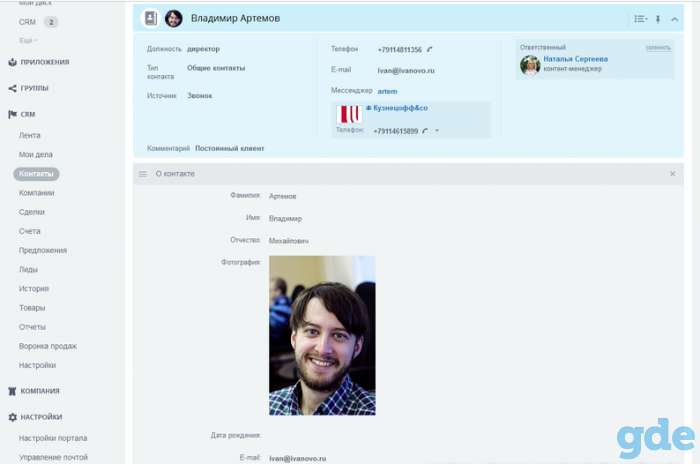This screenshot has height=464, width=700.
Task: Open Отчеты in CRM menu
Action: click(32, 327)
